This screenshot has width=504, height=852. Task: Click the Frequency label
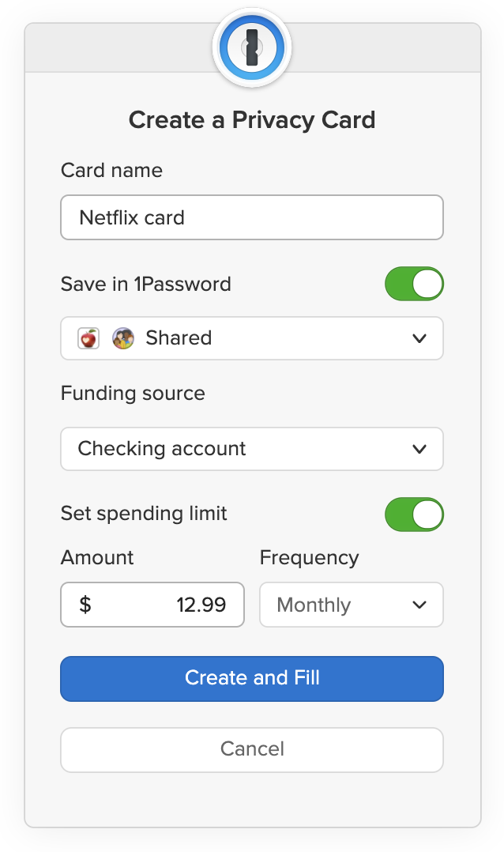309,557
